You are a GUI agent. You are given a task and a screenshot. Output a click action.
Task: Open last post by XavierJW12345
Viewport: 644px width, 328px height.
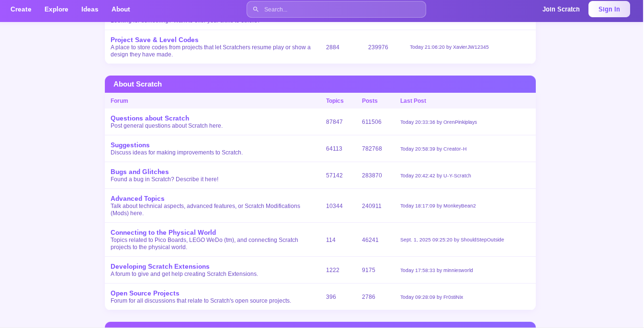(449, 47)
